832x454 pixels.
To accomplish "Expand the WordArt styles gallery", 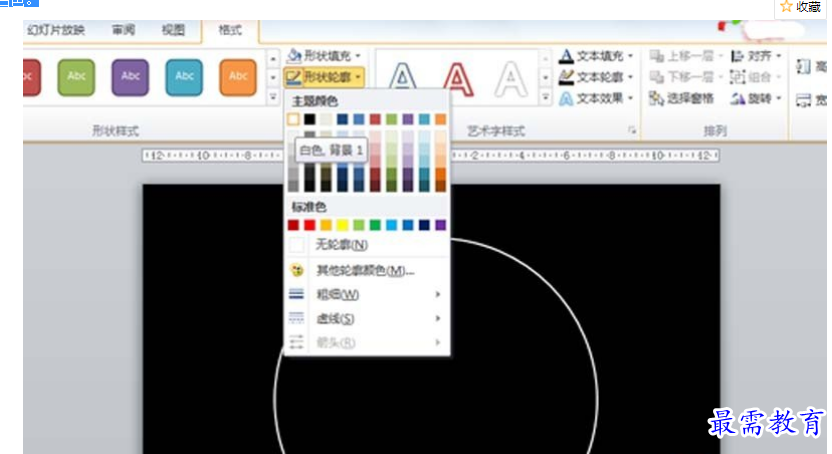I will (x=545, y=97).
